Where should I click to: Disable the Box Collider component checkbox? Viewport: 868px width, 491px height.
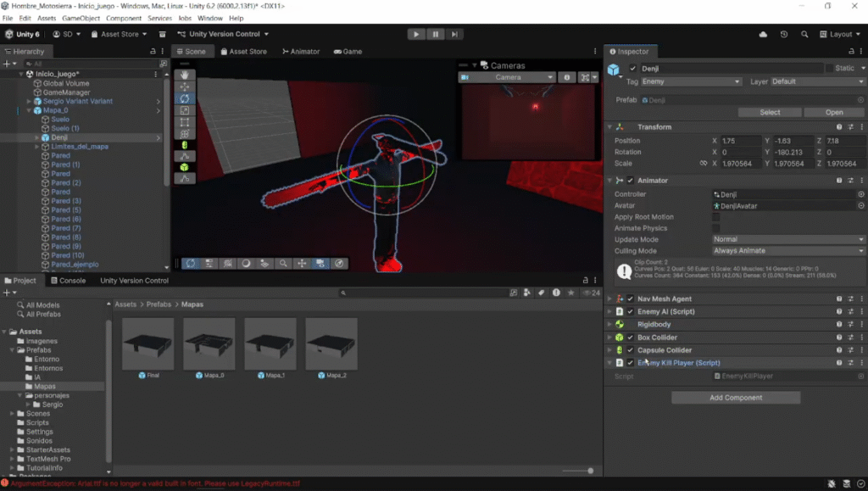pyautogui.click(x=630, y=338)
